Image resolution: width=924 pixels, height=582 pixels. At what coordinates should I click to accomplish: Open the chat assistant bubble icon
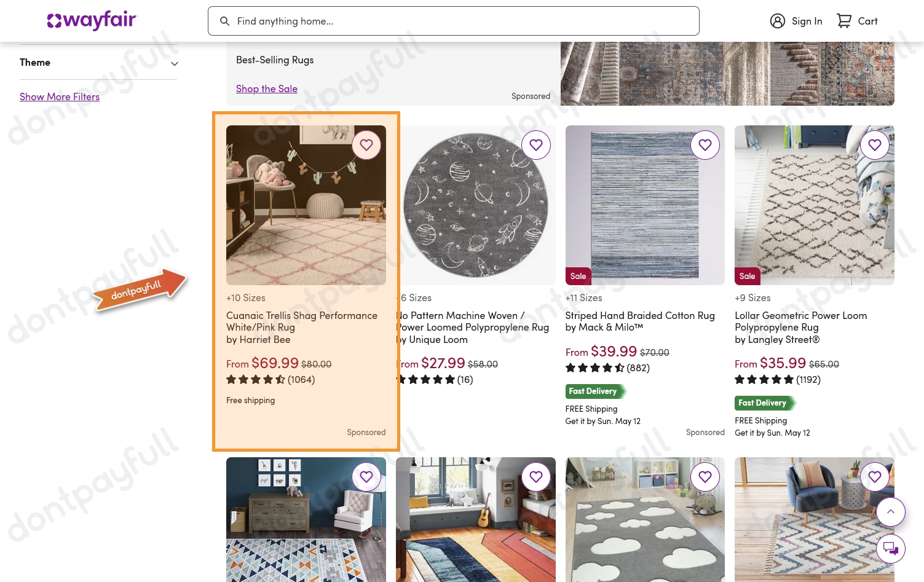(x=891, y=549)
